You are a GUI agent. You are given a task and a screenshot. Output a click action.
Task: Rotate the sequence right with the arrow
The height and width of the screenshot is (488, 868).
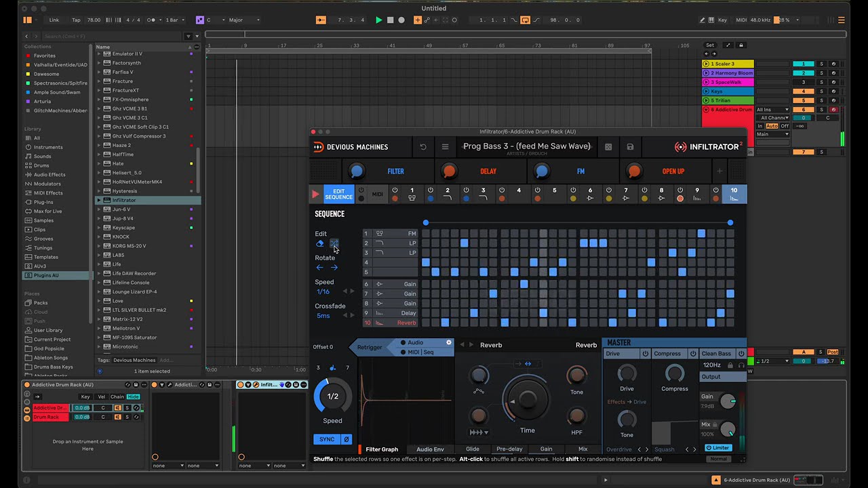click(334, 267)
